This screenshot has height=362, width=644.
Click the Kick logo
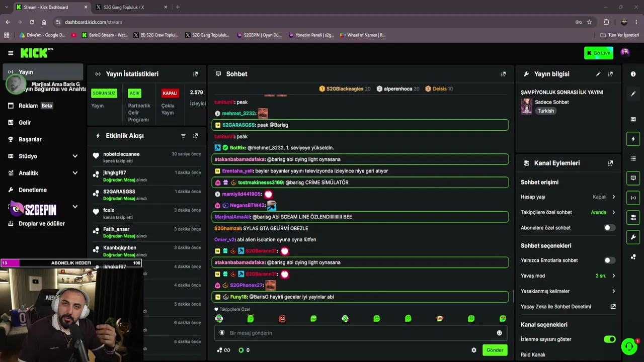point(37,53)
